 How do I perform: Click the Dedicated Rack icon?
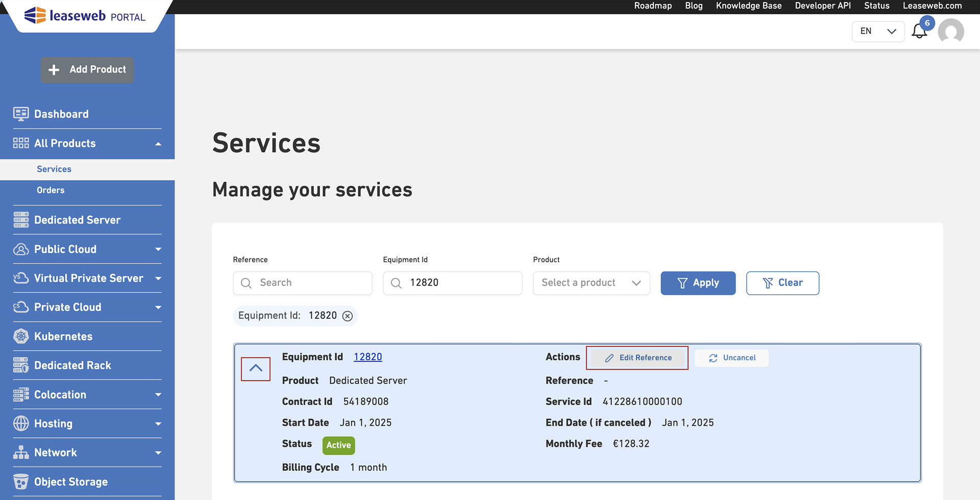pyautogui.click(x=21, y=365)
